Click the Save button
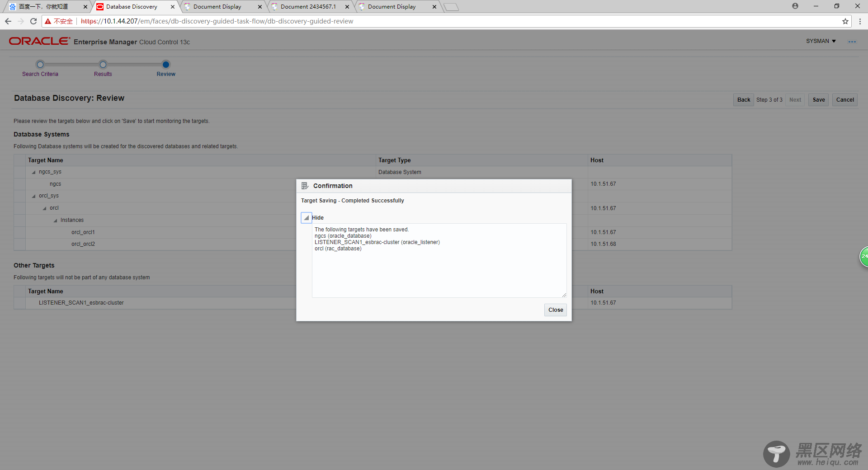868x470 pixels. point(819,100)
